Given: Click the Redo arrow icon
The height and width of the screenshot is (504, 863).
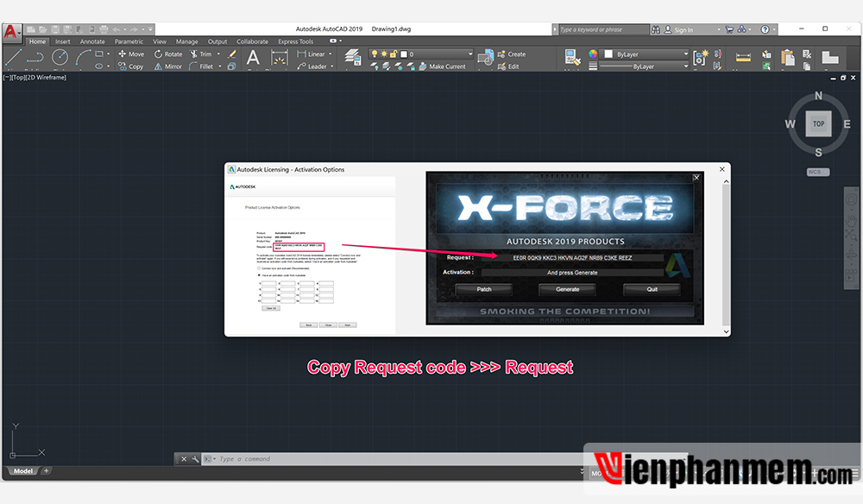Looking at the screenshot, I should (x=134, y=29).
